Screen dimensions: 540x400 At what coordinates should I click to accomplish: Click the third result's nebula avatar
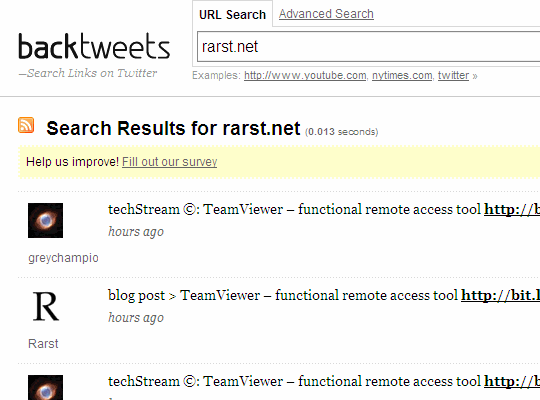click(45, 387)
